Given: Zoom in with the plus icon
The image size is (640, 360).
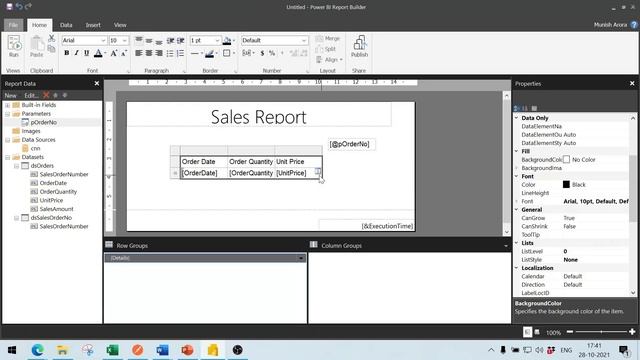Looking at the screenshot, I should pyautogui.click(x=632, y=332).
